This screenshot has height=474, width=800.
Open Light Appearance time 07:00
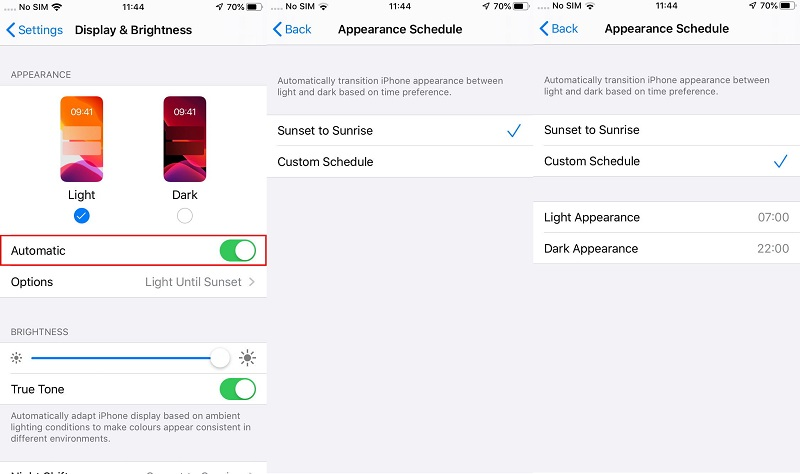click(666, 217)
